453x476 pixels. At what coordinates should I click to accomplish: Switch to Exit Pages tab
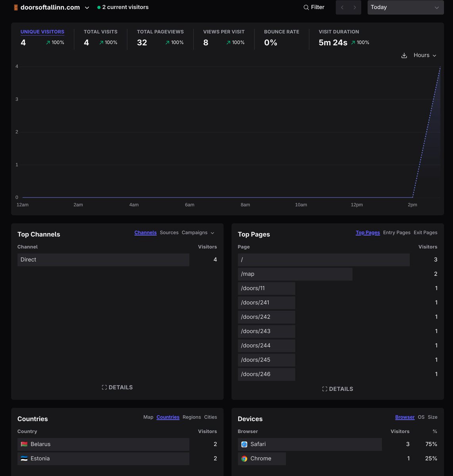(x=425, y=232)
